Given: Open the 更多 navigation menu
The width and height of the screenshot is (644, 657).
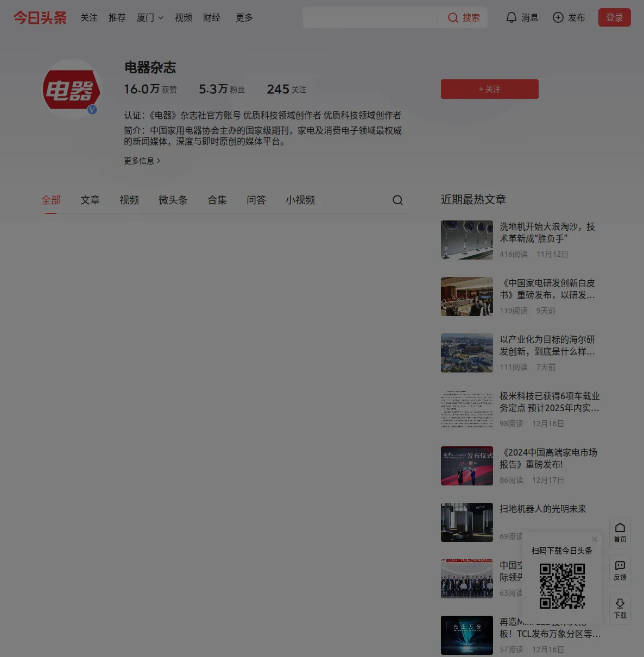Looking at the screenshot, I should tap(244, 17).
